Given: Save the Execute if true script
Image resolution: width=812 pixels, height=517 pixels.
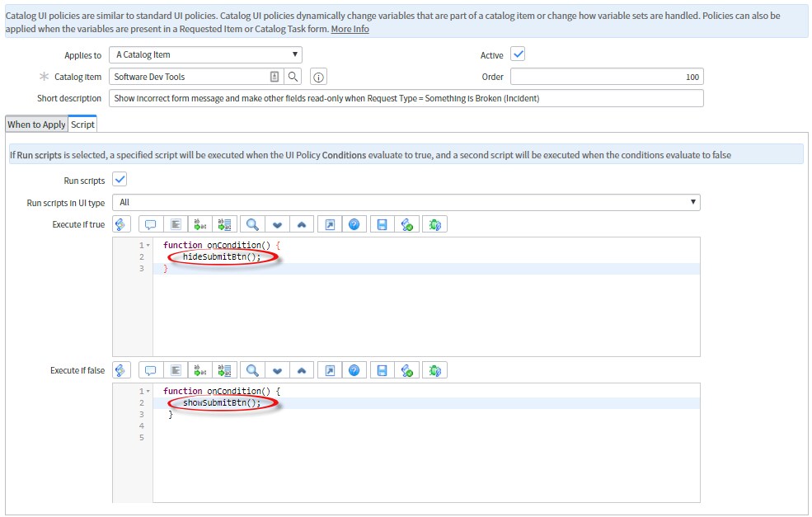Looking at the screenshot, I should [x=382, y=224].
